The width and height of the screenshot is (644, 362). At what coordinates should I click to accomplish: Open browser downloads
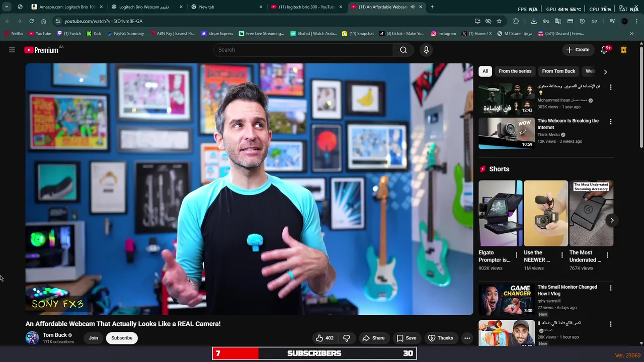point(534,21)
